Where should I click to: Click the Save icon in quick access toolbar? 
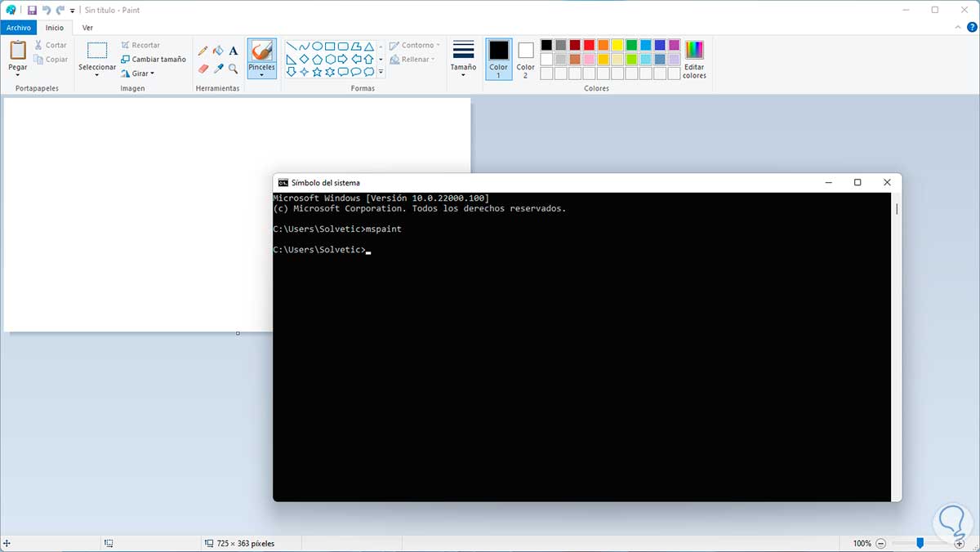point(32,10)
